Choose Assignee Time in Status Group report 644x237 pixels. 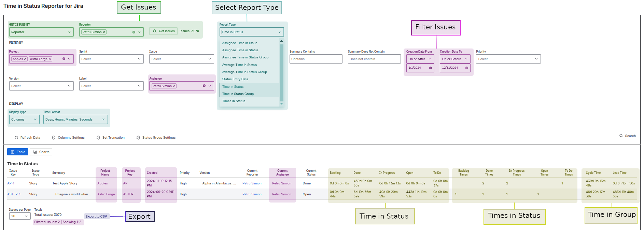(x=250, y=57)
